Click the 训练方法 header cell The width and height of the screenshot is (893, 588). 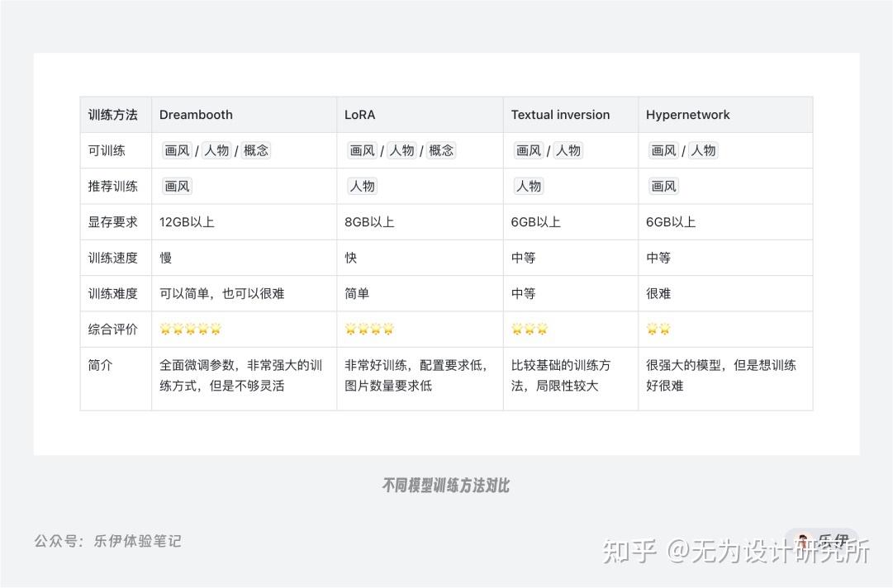(116, 115)
